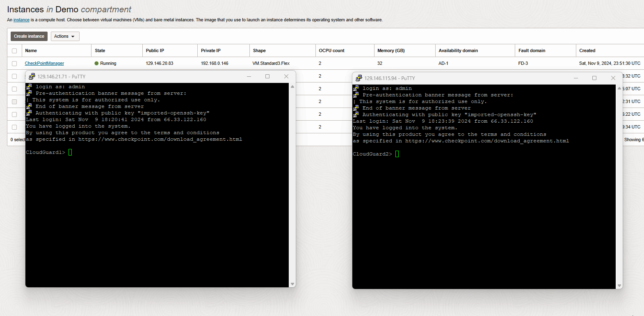
Task: Click the Create instance button
Action: [29, 37]
